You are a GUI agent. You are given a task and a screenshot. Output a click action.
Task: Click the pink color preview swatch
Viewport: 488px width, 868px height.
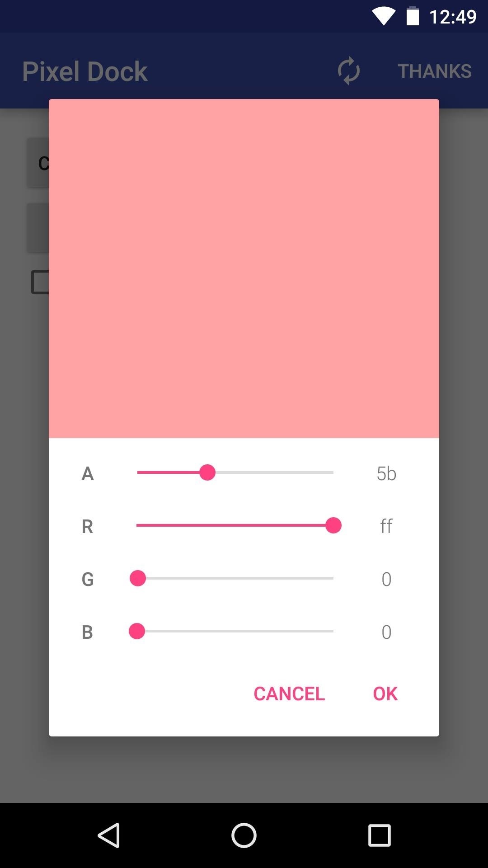[x=244, y=269]
